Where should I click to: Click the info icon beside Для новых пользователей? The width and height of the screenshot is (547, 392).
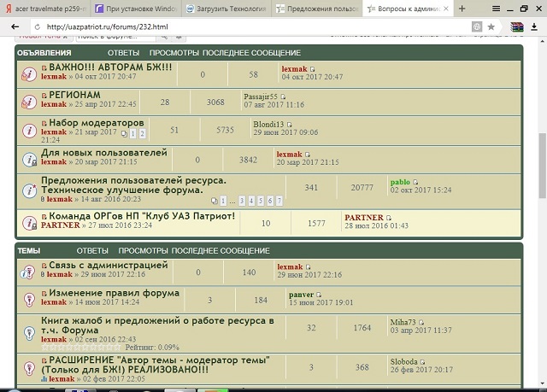coord(28,158)
